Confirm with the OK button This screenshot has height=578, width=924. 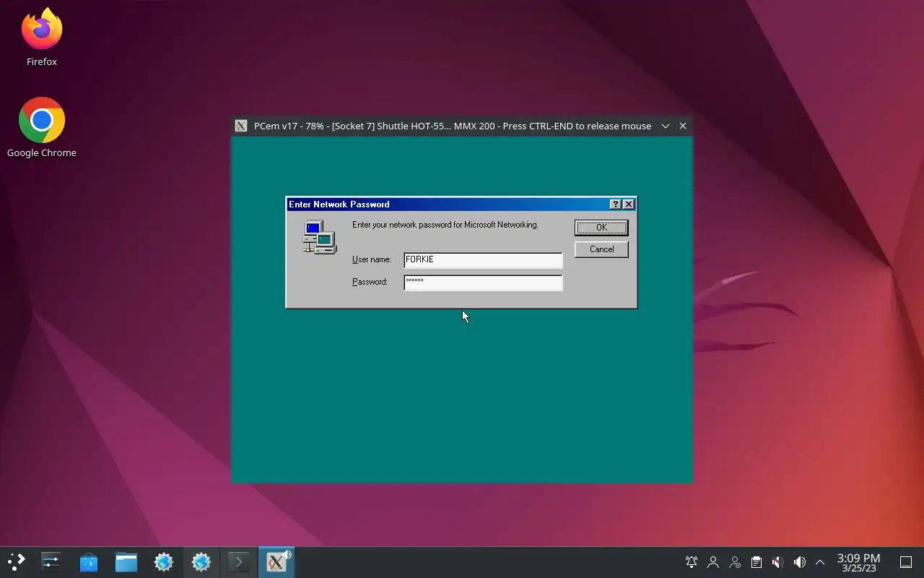pos(601,228)
